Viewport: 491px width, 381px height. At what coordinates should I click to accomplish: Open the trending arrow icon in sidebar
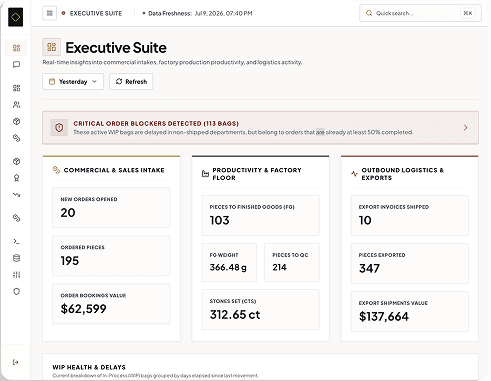pyautogui.click(x=16, y=195)
